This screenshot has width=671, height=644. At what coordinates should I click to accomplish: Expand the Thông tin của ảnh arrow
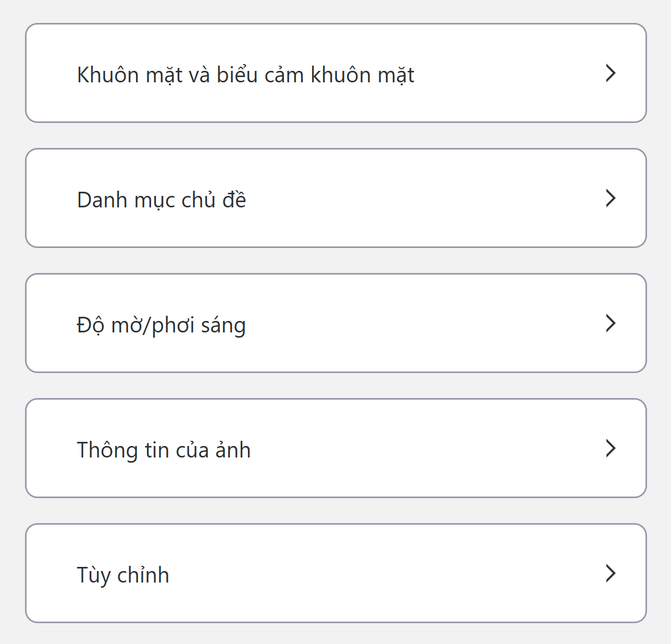611,448
